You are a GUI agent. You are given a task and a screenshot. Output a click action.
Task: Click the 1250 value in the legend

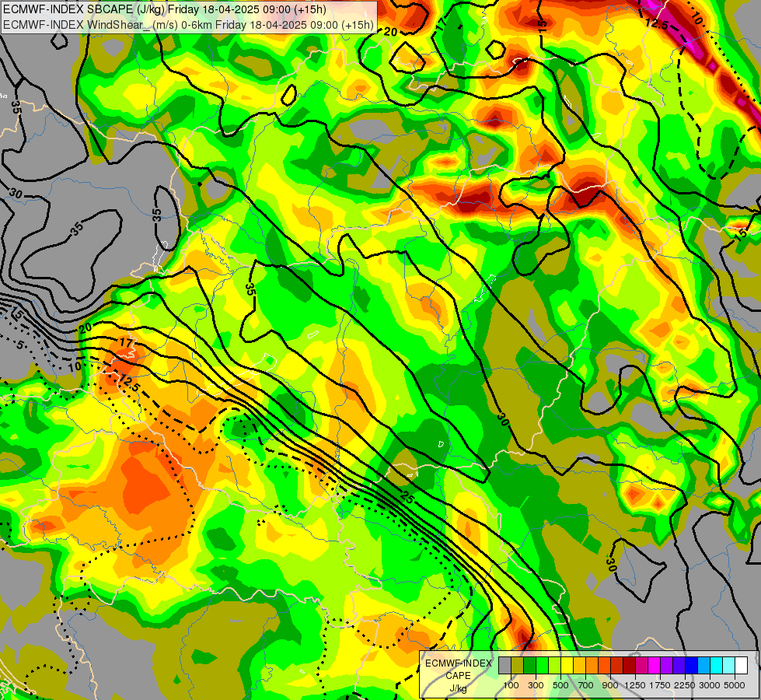(635, 685)
